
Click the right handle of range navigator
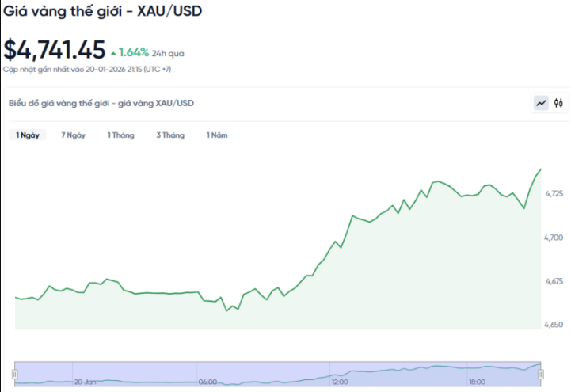click(541, 373)
